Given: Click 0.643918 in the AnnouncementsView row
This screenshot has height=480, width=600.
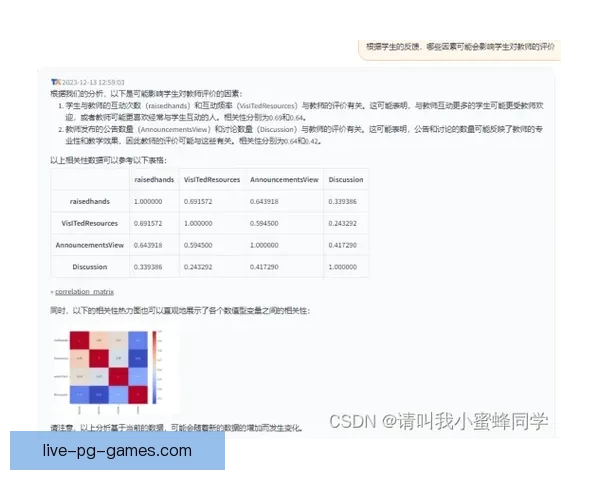Looking at the screenshot, I should (x=148, y=245).
